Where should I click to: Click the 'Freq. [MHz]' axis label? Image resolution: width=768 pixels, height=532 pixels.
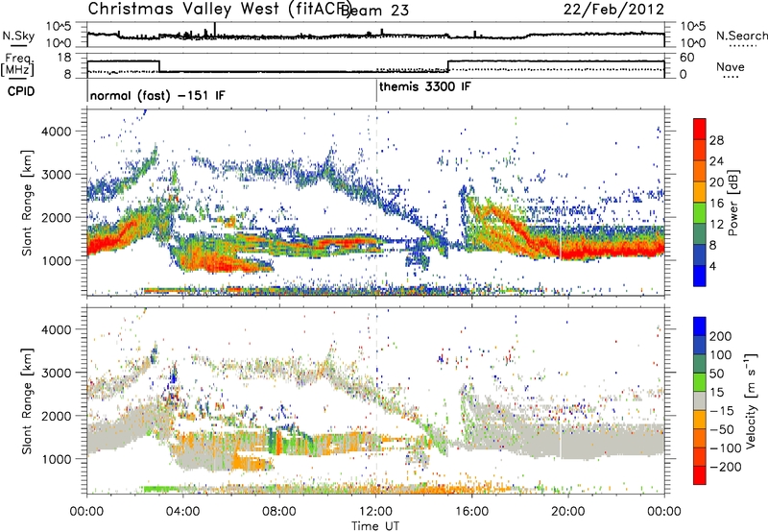(x=17, y=65)
